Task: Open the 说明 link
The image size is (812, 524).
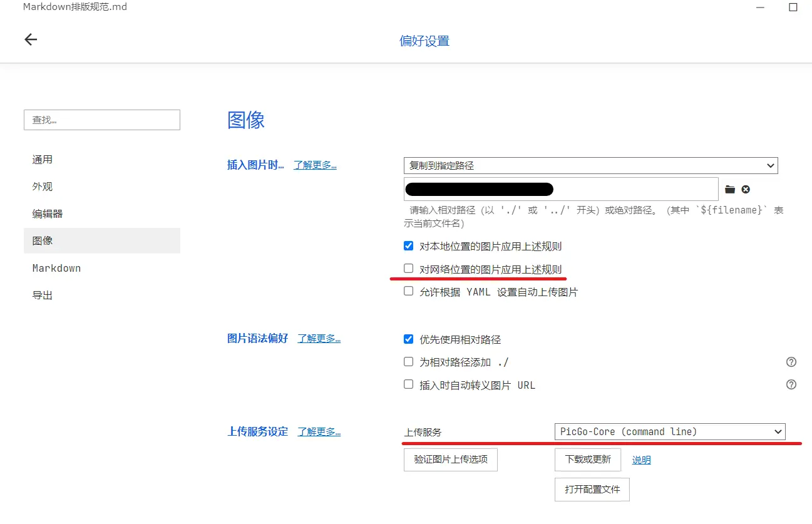Action: (641, 460)
